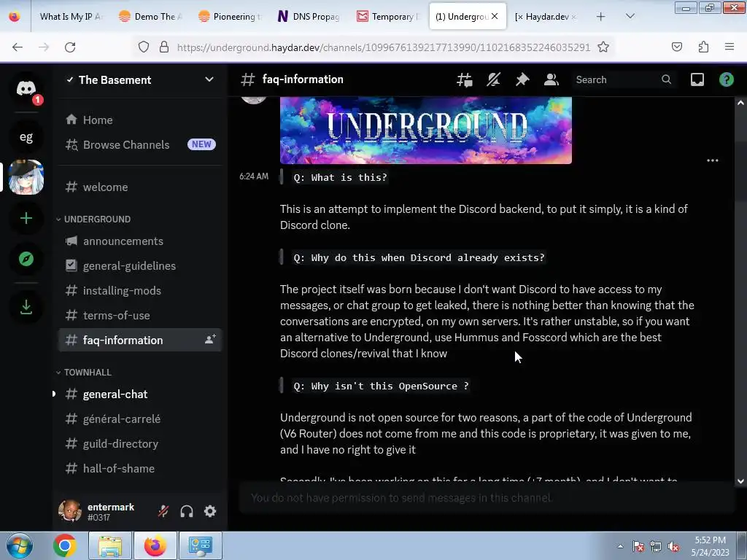
Task: Show hidden tray icons arrow
Action: [620, 546]
